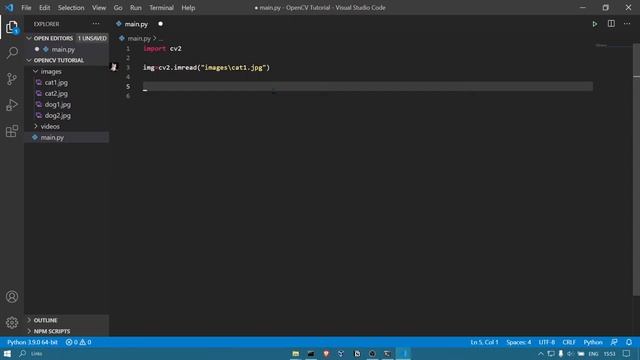The width and height of the screenshot is (640, 360).
Task: Open the View menu
Action: click(x=99, y=8)
